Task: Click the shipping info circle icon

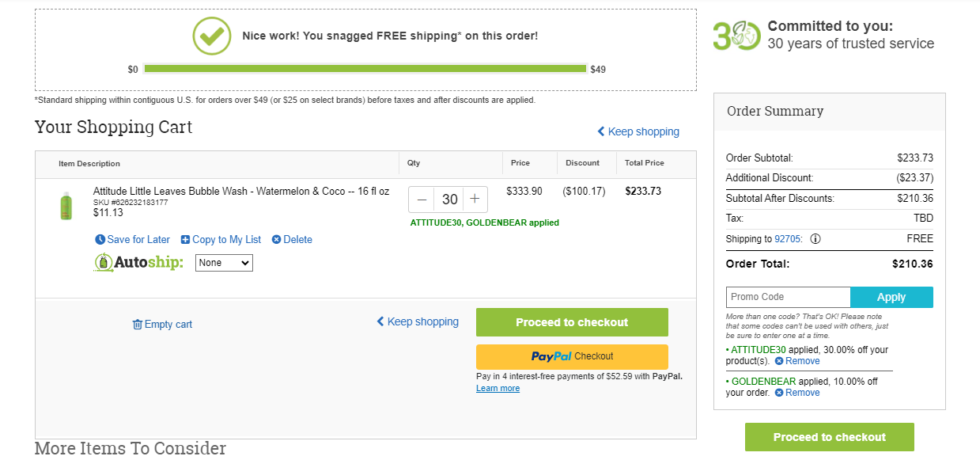Action: pos(815,239)
